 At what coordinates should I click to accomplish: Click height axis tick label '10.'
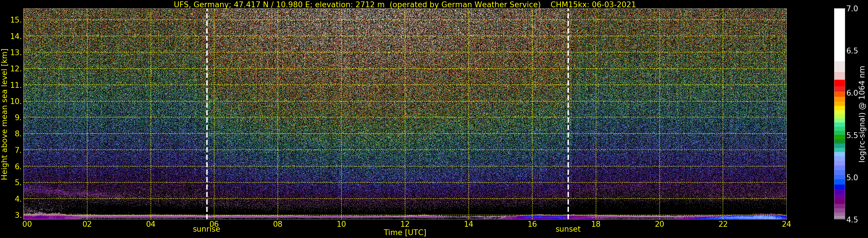[x=16, y=101]
